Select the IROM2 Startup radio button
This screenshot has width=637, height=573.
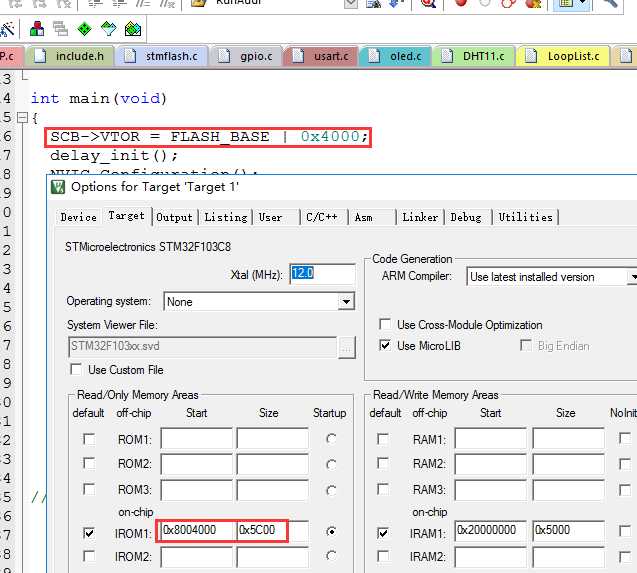pos(331,556)
